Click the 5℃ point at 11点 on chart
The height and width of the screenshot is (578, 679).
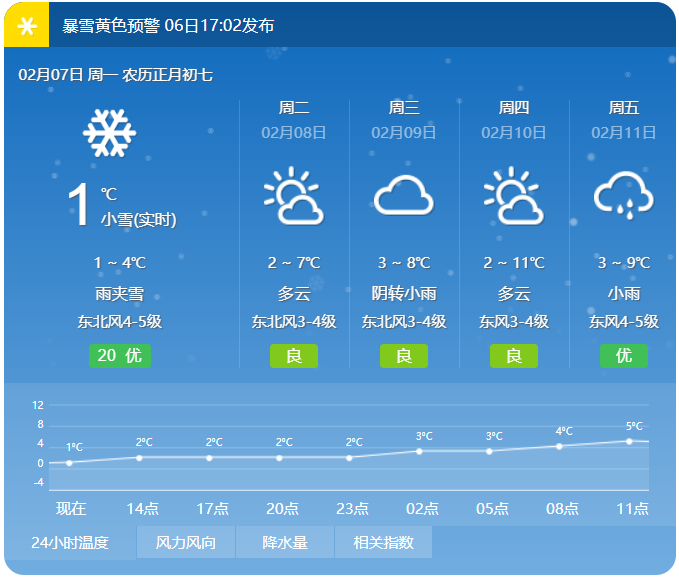pyautogui.click(x=629, y=441)
